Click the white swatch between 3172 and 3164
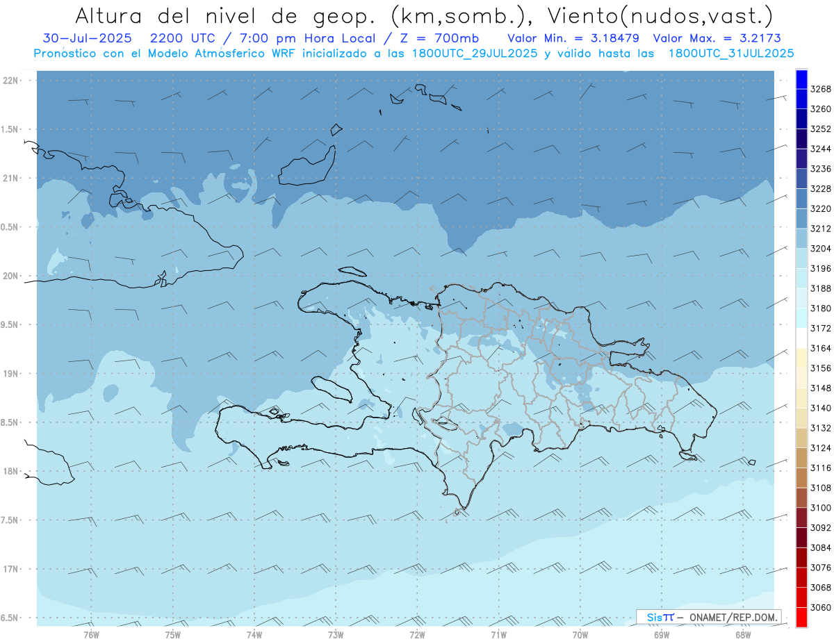This screenshot has width=834, height=644. (801, 338)
